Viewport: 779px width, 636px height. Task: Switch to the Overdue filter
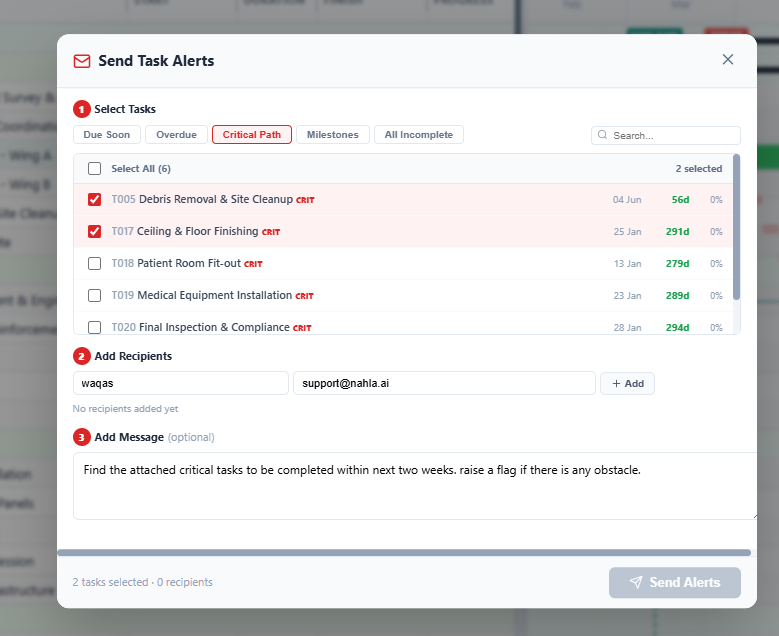[x=176, y=135]
